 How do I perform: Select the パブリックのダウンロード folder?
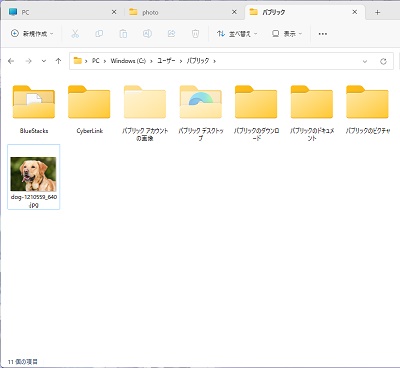click(x=256, y=102)
